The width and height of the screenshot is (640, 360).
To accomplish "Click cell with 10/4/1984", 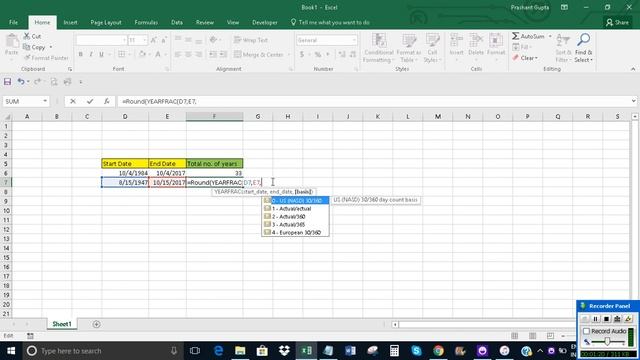I will (x=125, y=173).
